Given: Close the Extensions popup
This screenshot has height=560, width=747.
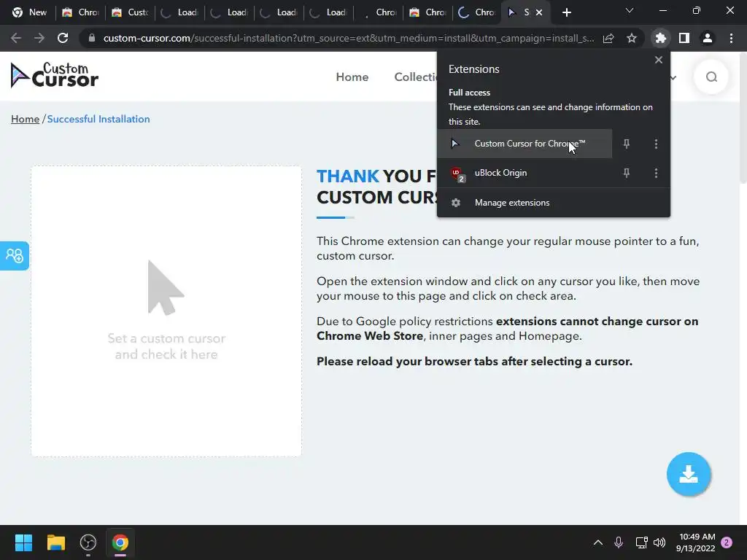Looking at the screenshot, I should [659, 60].
